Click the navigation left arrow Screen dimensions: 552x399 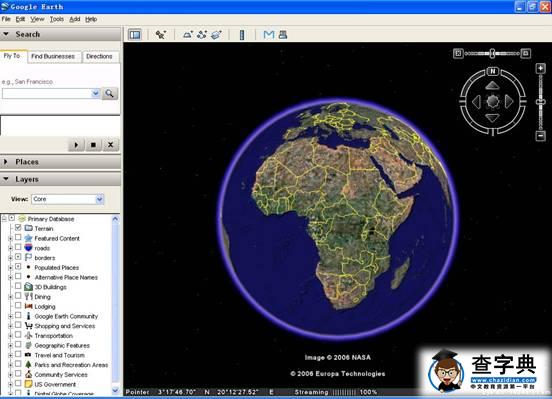click(476, 102)
